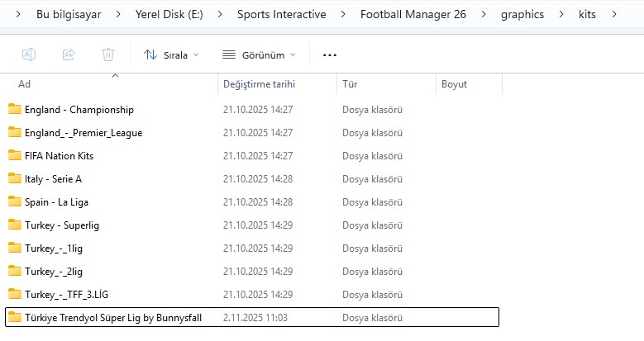Click the folder icon for FIFA Nation Kits
644x341 pixels.
click(14, 155)
